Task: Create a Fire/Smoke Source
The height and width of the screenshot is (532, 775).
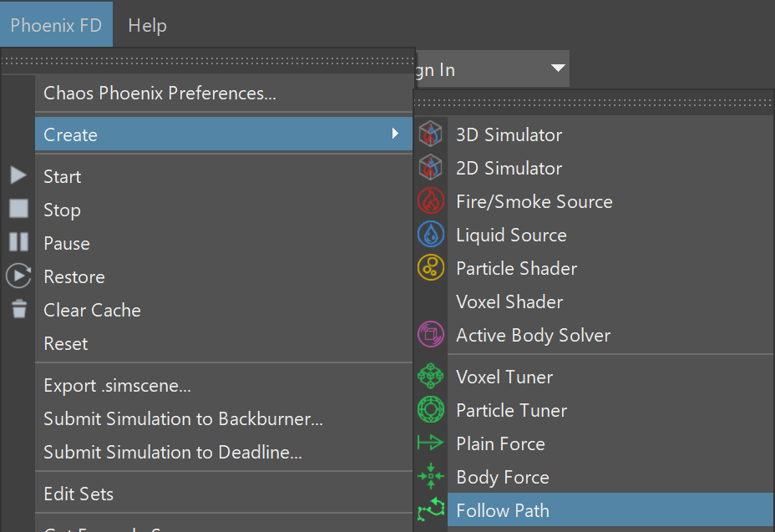Action: [x=610, y=201]
